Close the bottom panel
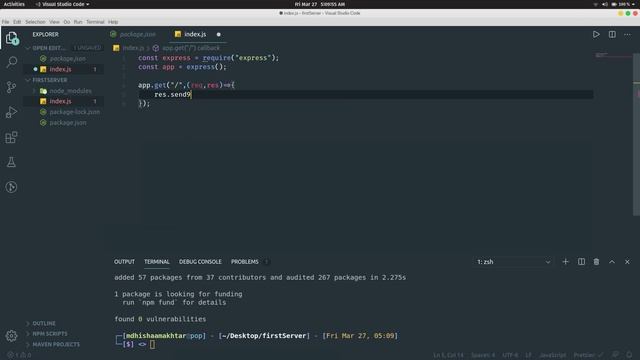Viewport: 640px width, 360px height. 627,262
